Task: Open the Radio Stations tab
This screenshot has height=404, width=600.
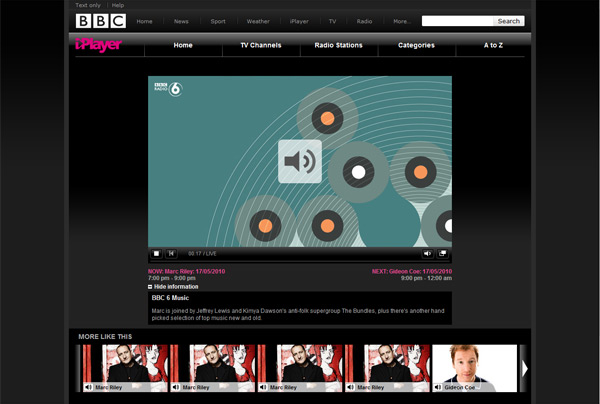Action: point(339,45)
